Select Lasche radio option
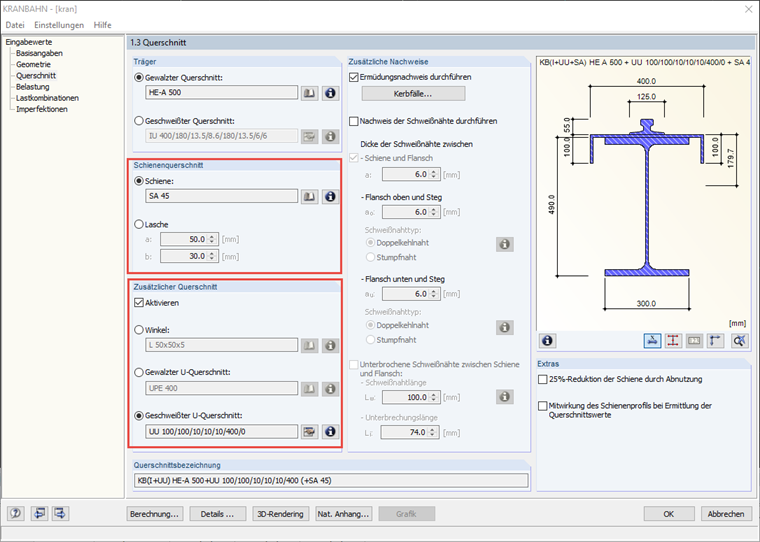Screen dimensions: 760x542 coord(139,224)
